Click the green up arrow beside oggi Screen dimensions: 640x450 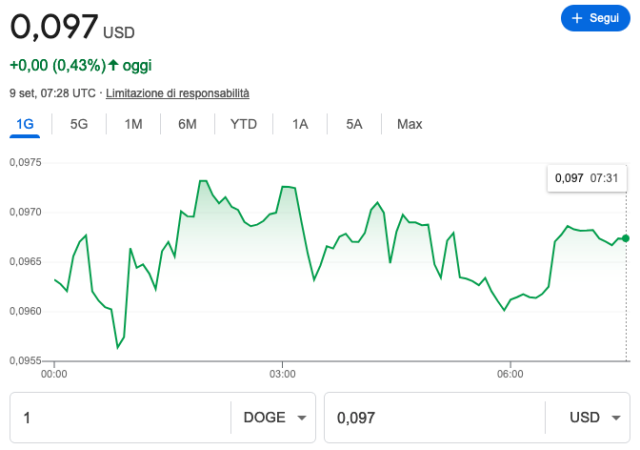click(114, 65)
